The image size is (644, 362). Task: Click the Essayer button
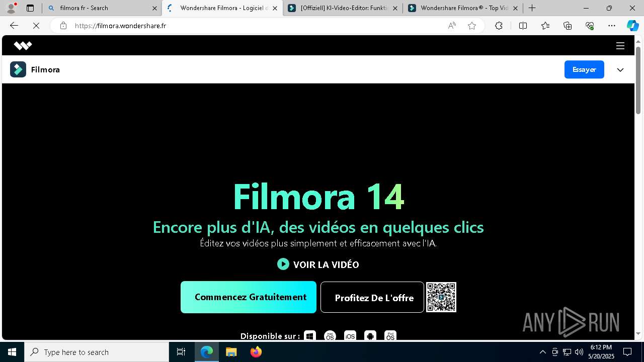[x=584, y=69]
